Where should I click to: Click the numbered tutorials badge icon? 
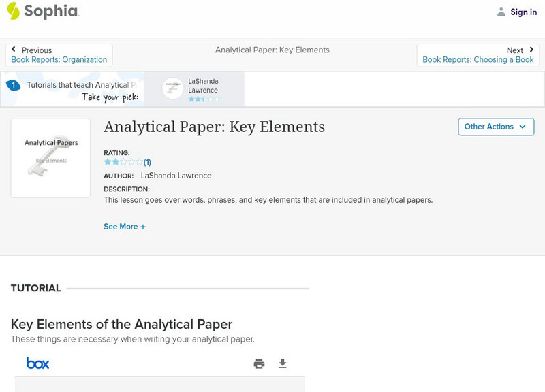[x=12, y=85]
